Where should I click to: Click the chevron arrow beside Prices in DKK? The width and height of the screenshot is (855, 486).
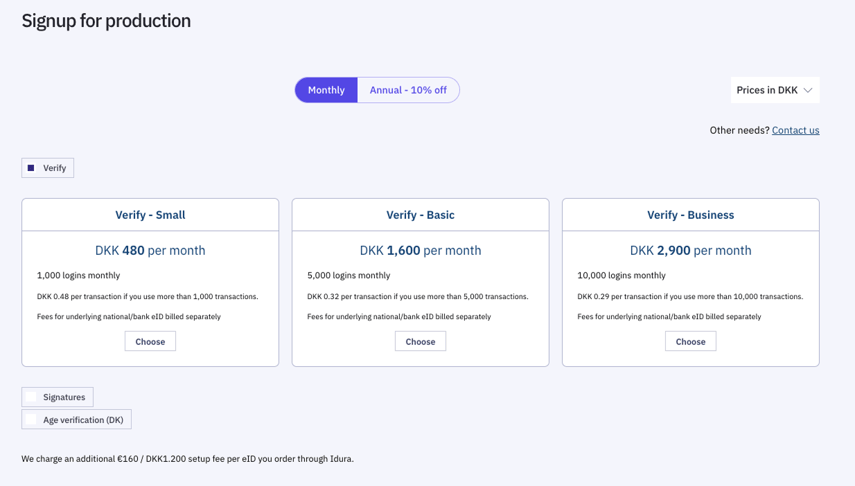tap(808, 90)
